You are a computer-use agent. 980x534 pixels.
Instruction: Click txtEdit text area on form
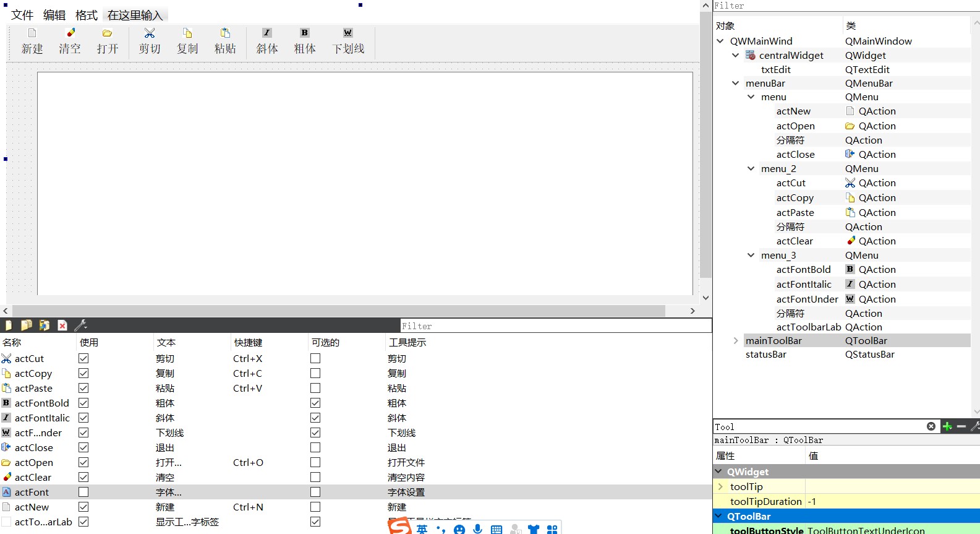point(365,183)
